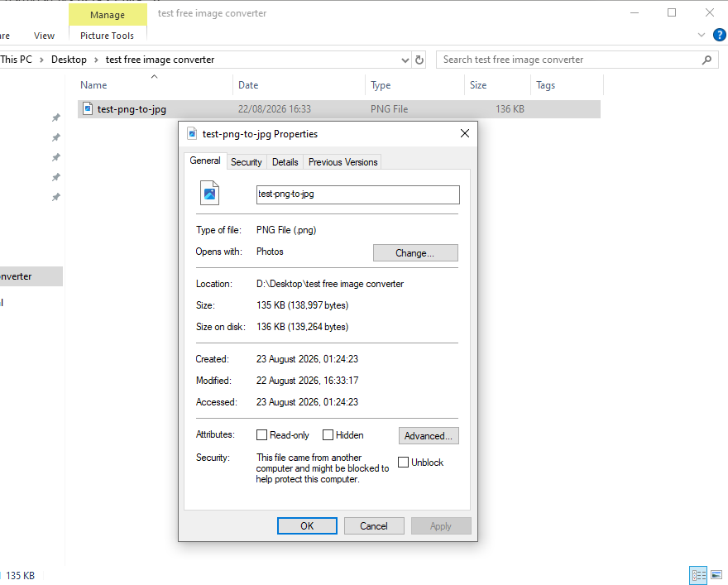Click the details view icon in status bar

point(698,575)
